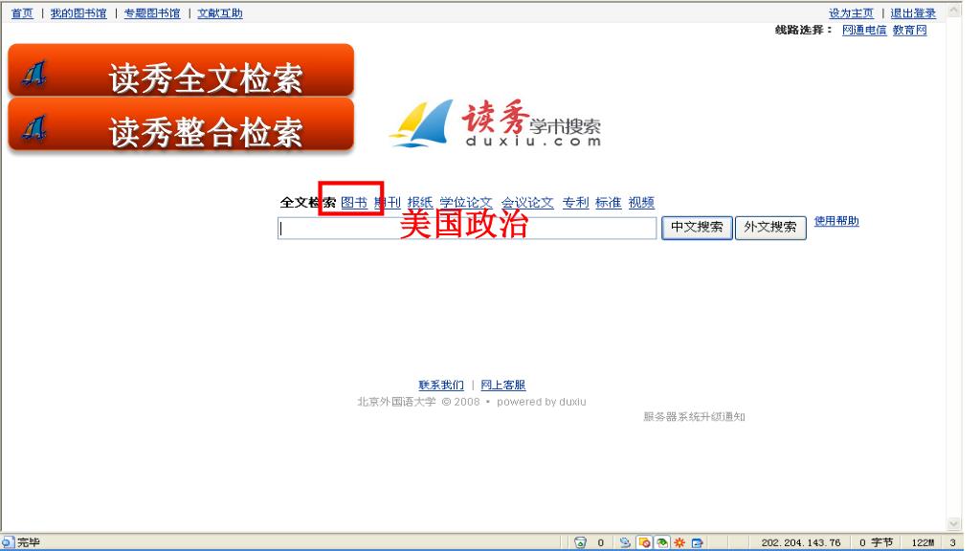The height and width of the screenshot is (551, 980).
Task: Switch to the 专利 search category
Action: (575, 203)
